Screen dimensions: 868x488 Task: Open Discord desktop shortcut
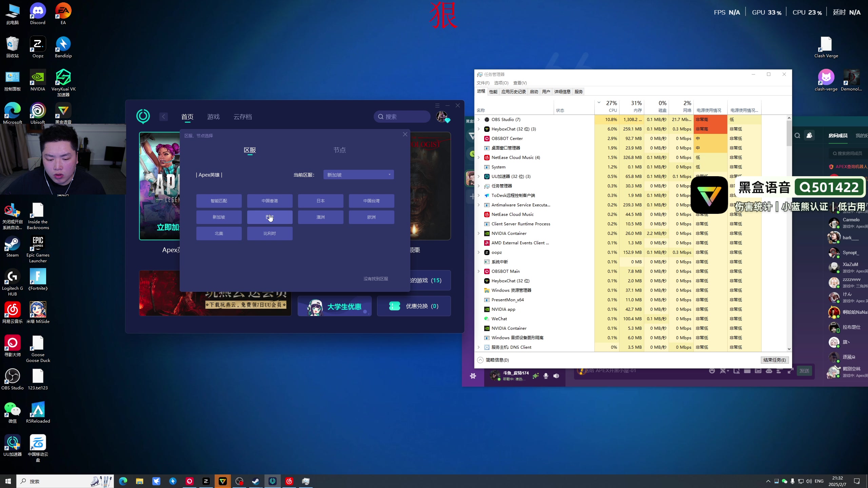(38, 14)
